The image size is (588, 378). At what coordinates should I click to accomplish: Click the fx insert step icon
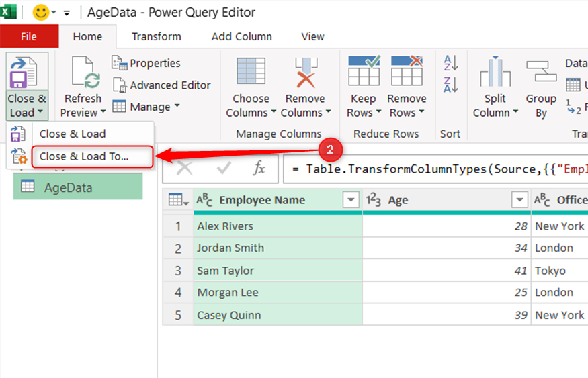[x=259, y=169]
